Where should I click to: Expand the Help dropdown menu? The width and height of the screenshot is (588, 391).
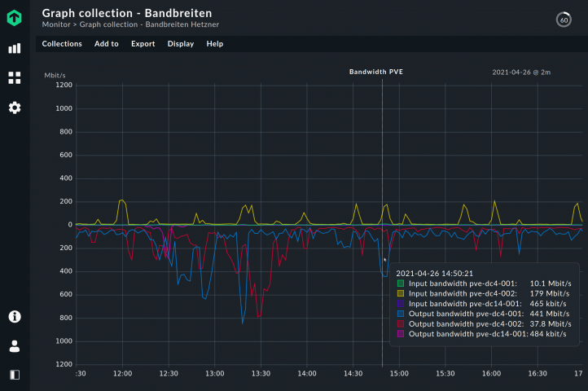click(214, 44)
